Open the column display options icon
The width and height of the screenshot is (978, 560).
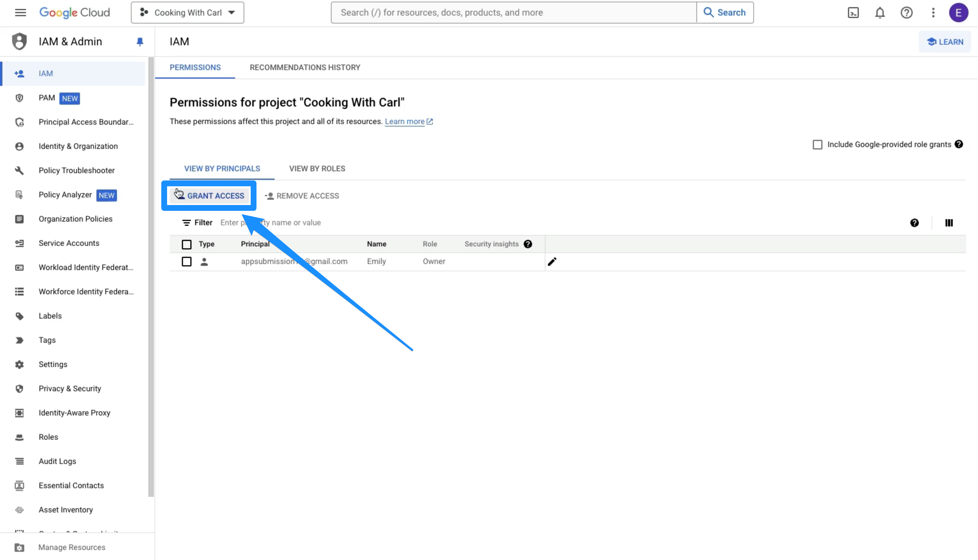click(949, 223)
